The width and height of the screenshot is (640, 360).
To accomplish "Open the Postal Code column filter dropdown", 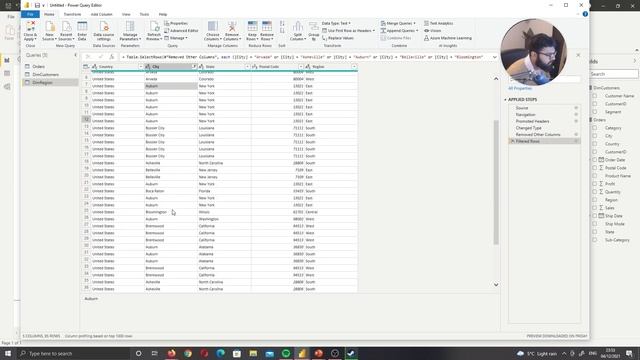I will (x=301, y=67).
